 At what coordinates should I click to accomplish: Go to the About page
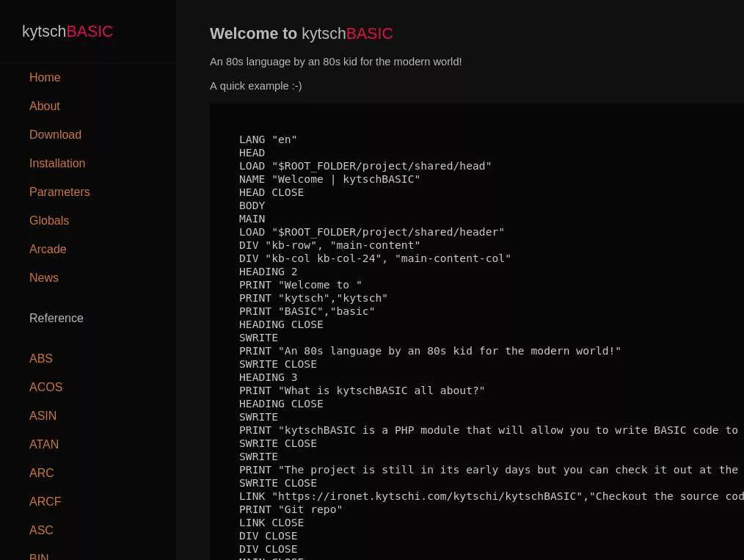[45, 106]
